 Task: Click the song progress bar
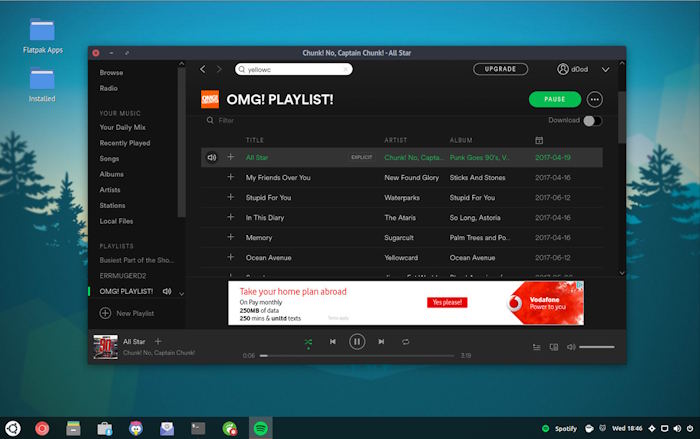357,356
